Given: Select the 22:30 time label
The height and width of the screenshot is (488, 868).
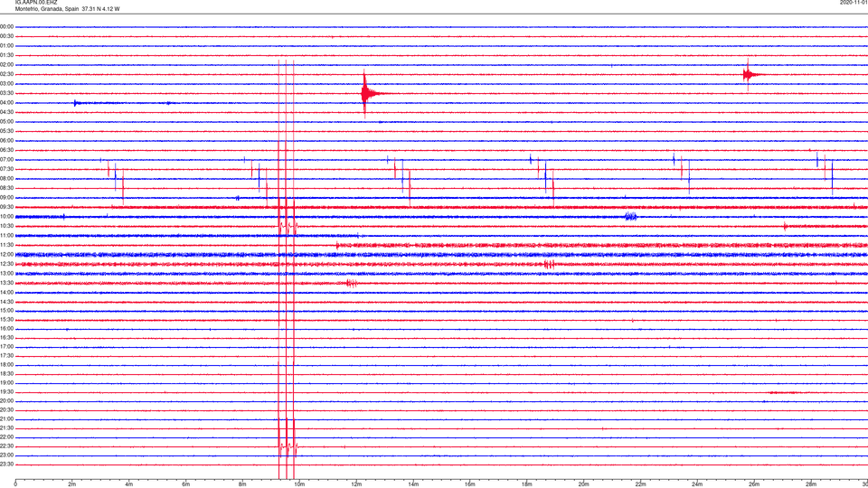Looking at the screenshot, I should click(6, 446).
